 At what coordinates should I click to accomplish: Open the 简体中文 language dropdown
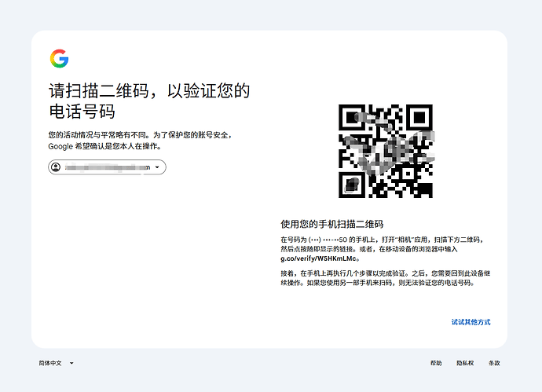tap(56, 363)
